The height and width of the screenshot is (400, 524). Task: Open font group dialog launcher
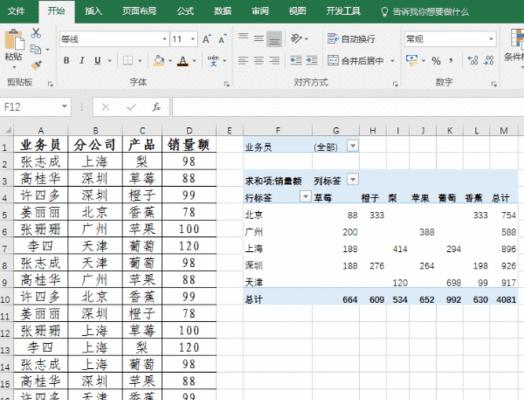coord(227,84)
